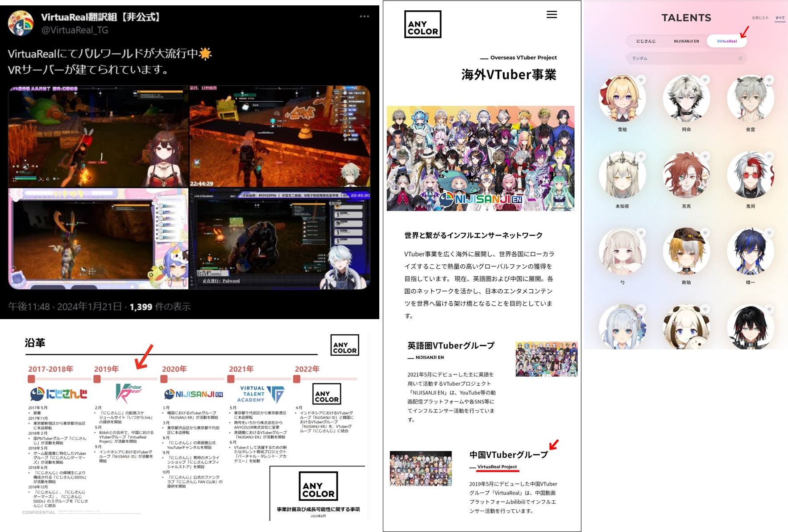
Task: Open the tweet's three-dot more options menu
Action: 364,17
